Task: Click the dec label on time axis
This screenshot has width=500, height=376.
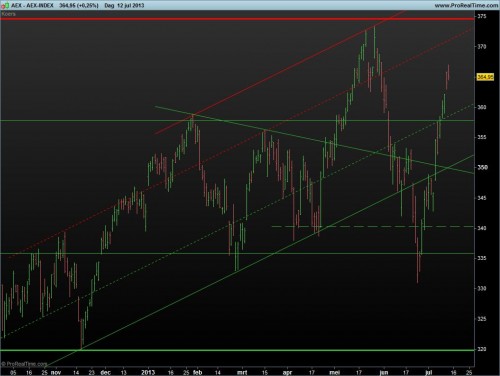Action: pos(105,372)
